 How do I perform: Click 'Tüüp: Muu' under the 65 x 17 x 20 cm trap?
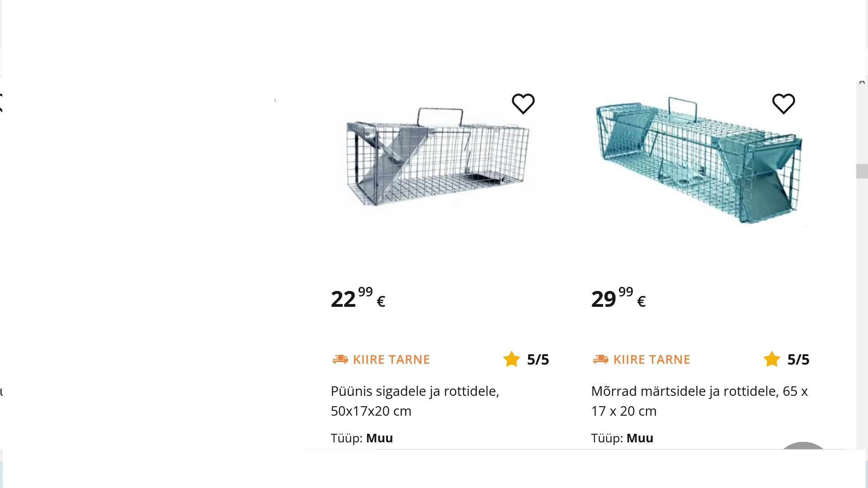click(x=622, y=438)
